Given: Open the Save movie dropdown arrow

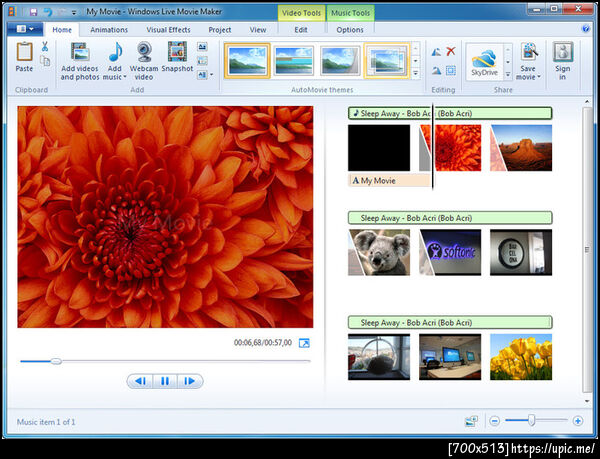Looking at the screenshot, I should tap(539, 77).
